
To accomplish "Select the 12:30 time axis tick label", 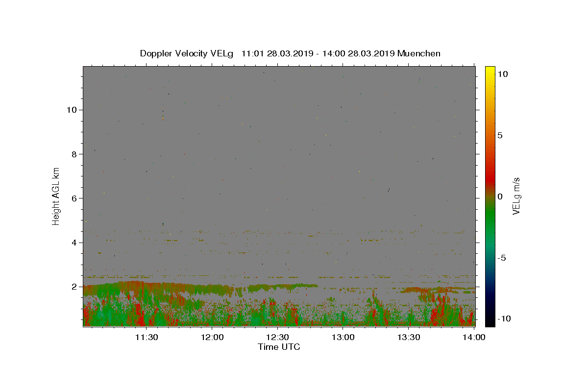I will tap(278, 337).
